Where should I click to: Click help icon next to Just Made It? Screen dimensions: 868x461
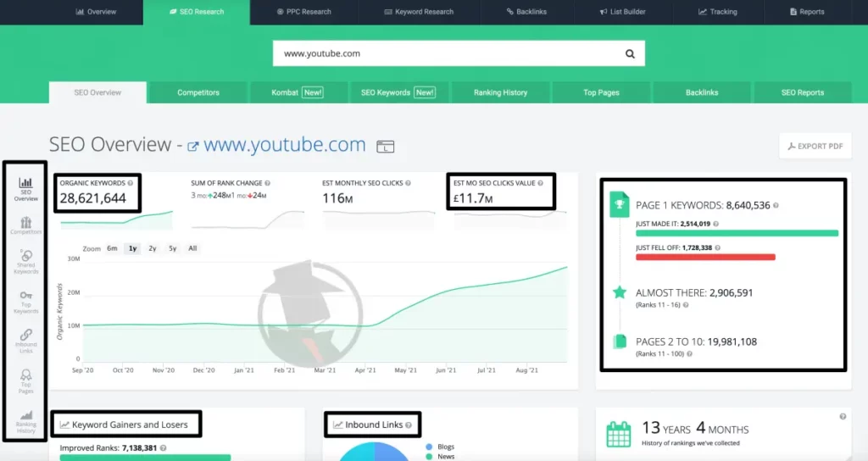click(715, 224)
